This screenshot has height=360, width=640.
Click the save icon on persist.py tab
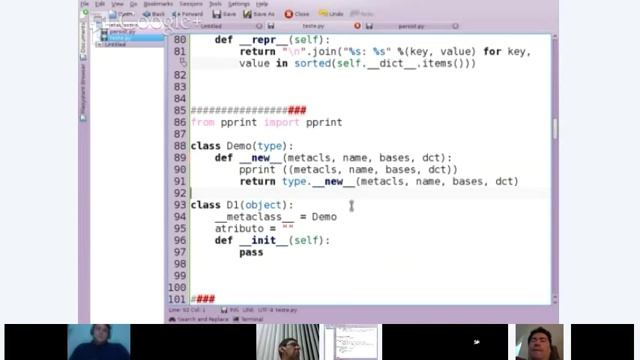tap(369, 26)
